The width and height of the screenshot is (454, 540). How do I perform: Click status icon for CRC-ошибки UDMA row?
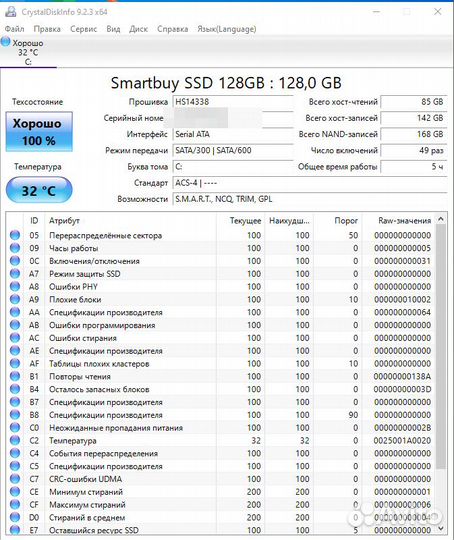15,479
